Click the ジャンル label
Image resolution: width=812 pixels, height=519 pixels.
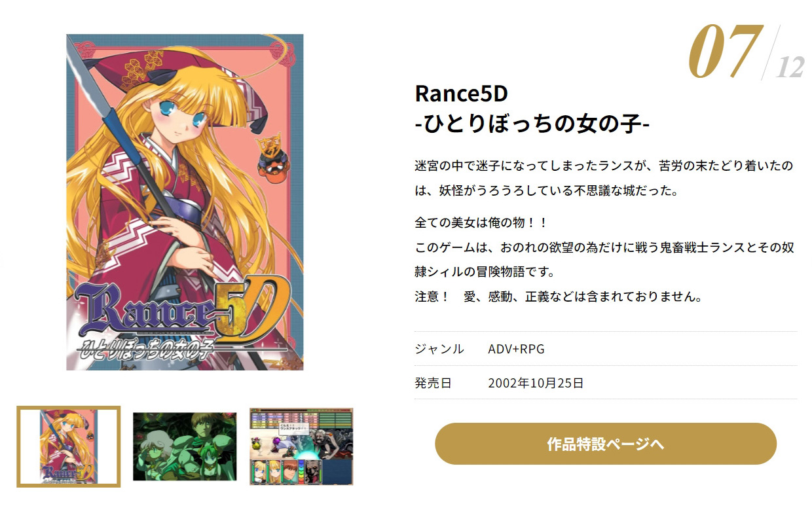coord(439,349)
